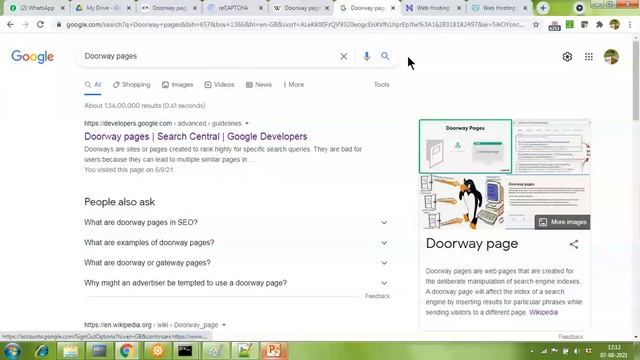Viewport: 640px width, 360px height.
Task: Click the address bar URL
Action: [x=294, y=24]
